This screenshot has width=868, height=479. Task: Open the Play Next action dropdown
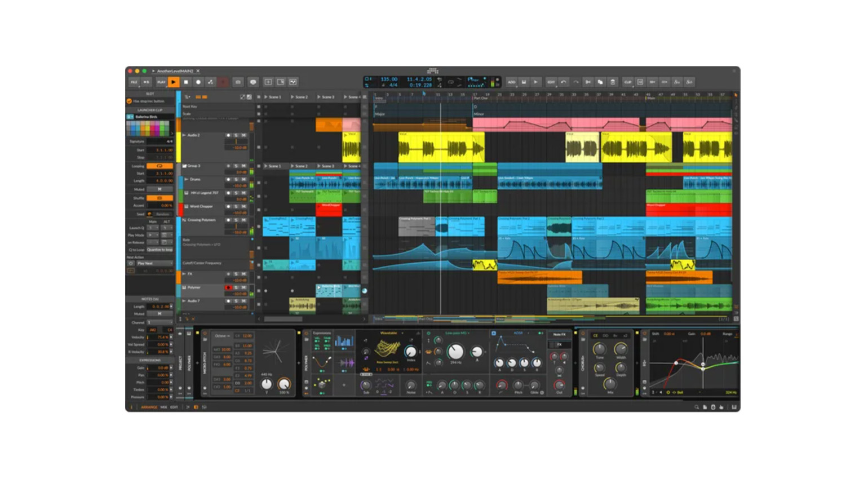[154, 263]
